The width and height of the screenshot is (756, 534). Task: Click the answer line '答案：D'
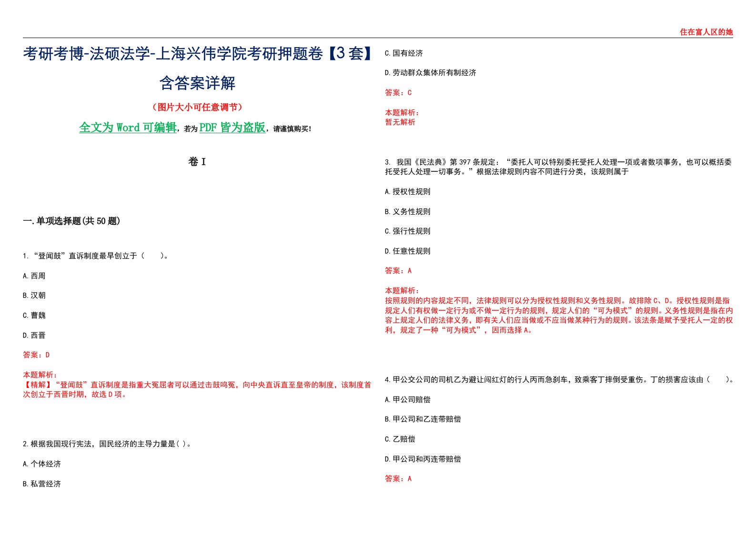(x=36, y=355)
